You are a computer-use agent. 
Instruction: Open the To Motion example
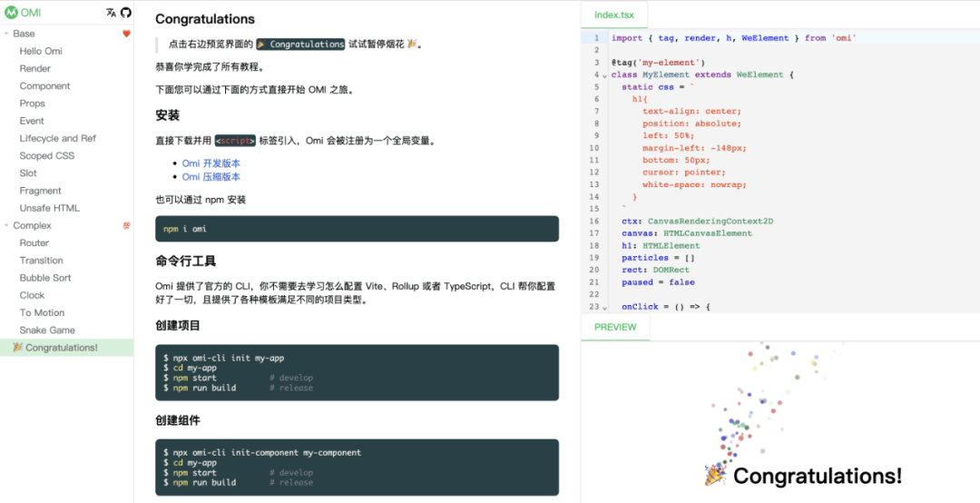tap(42, 313)
